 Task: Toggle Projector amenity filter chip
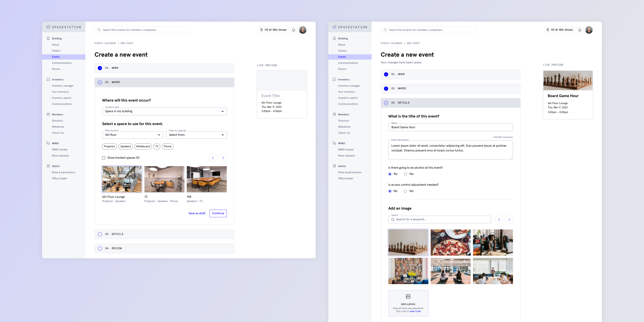(x=109, y=147)
